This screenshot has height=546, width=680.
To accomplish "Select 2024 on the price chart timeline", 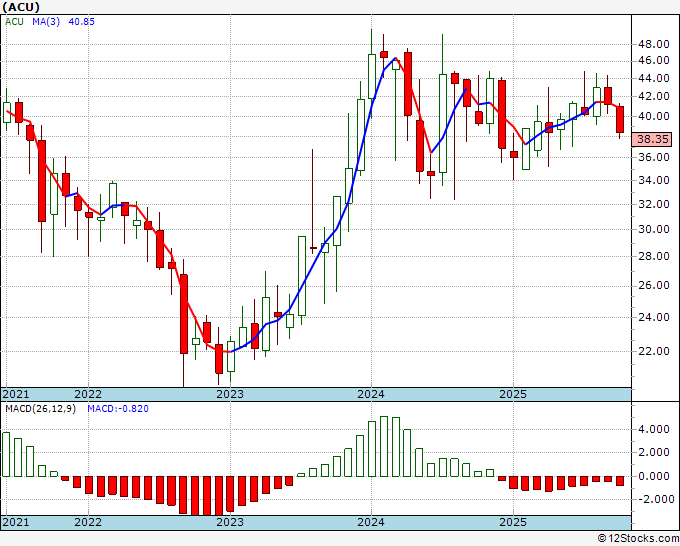I will point(371,394).
